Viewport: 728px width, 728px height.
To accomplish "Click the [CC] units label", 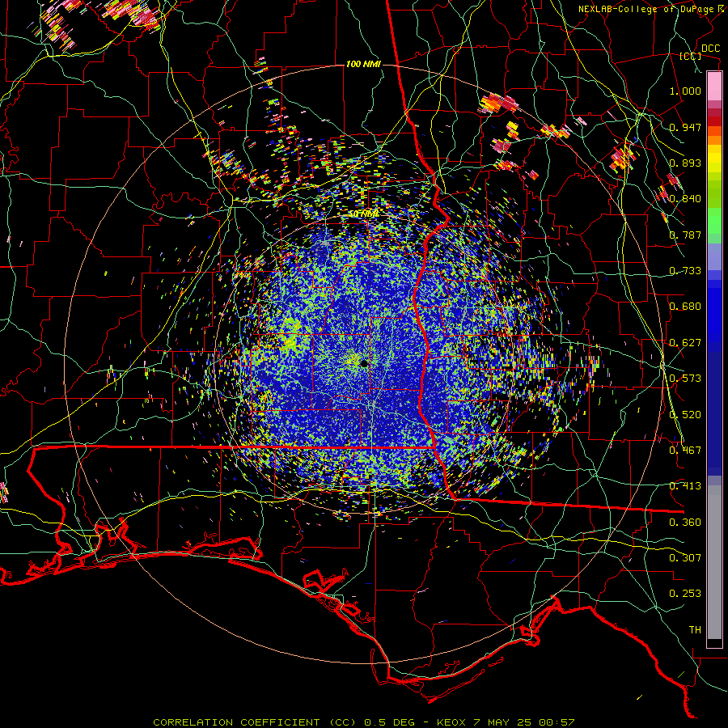I will coord(690,56).
